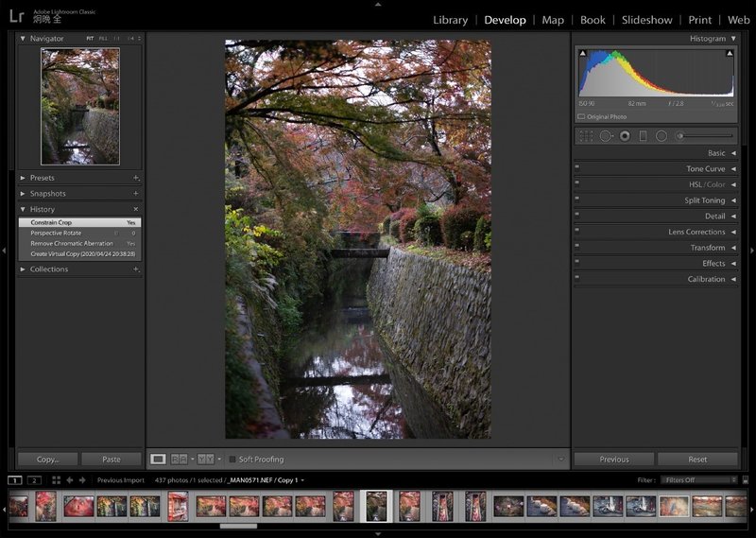Viewport: 756px width, 538px height.
Task: Switch to the Map module
Action: point(553,20)
